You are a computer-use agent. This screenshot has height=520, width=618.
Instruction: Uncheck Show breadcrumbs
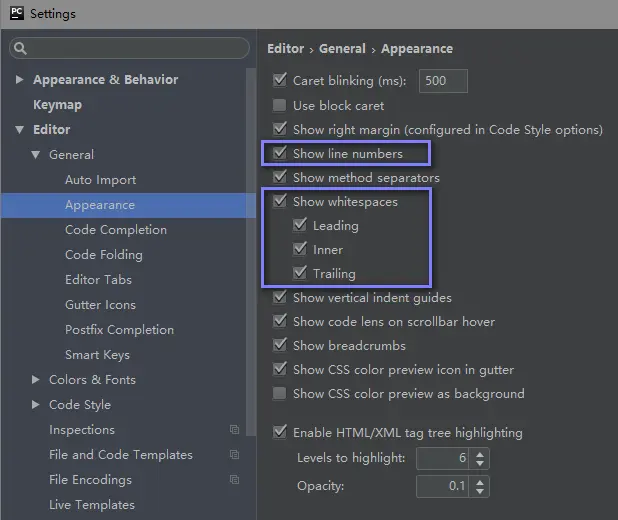[x=280, y=345]
